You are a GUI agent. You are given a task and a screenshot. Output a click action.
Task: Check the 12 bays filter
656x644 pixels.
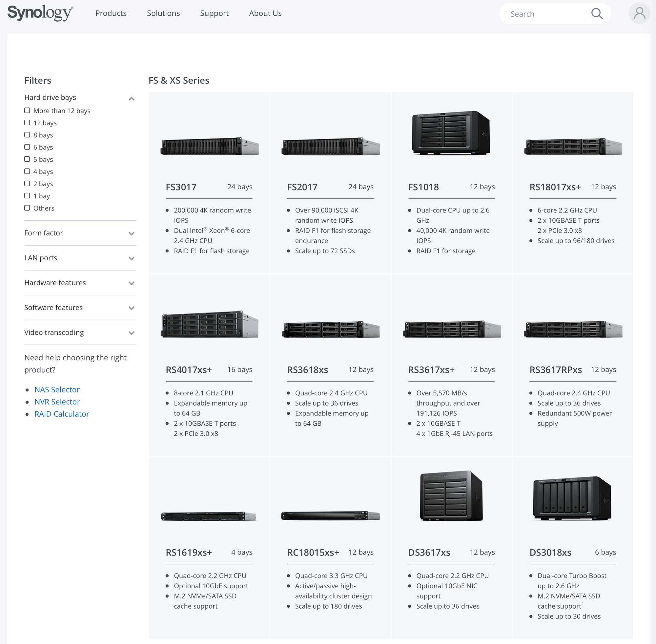pyautogui.click(x=27, y=123)
